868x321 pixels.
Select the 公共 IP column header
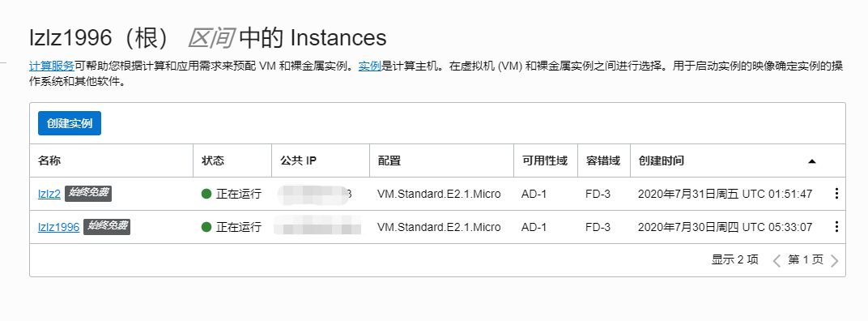298,160
